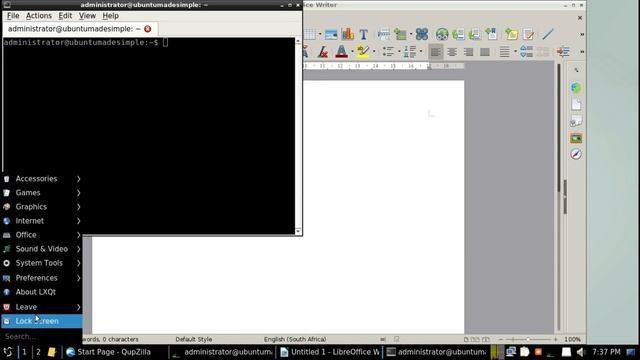Open About LXQt from the menu
This screenshot has height=360, width=640.
tap(41, 292)
